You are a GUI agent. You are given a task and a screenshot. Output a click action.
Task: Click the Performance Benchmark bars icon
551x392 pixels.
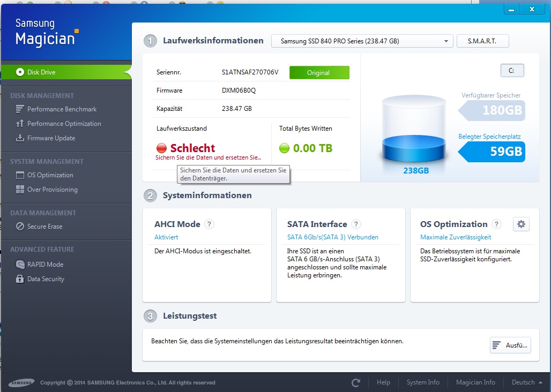[x=20, y=109]
